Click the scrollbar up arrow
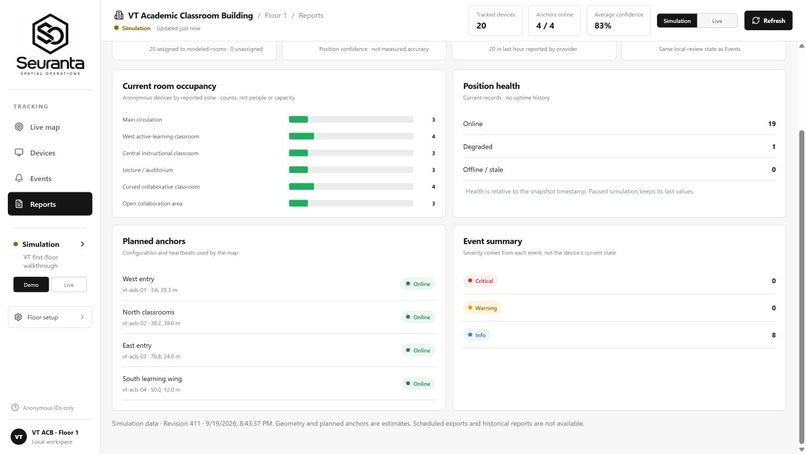 [801, 46]
